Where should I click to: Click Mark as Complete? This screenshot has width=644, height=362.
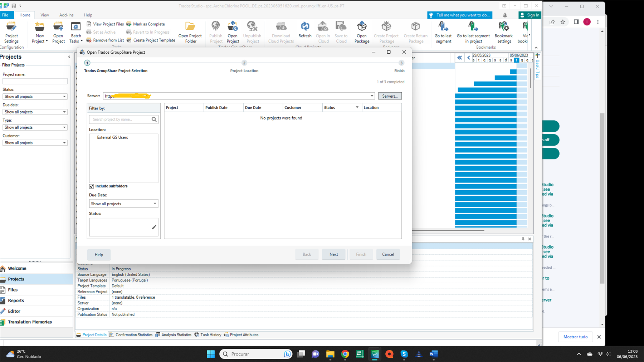point(145,24)
